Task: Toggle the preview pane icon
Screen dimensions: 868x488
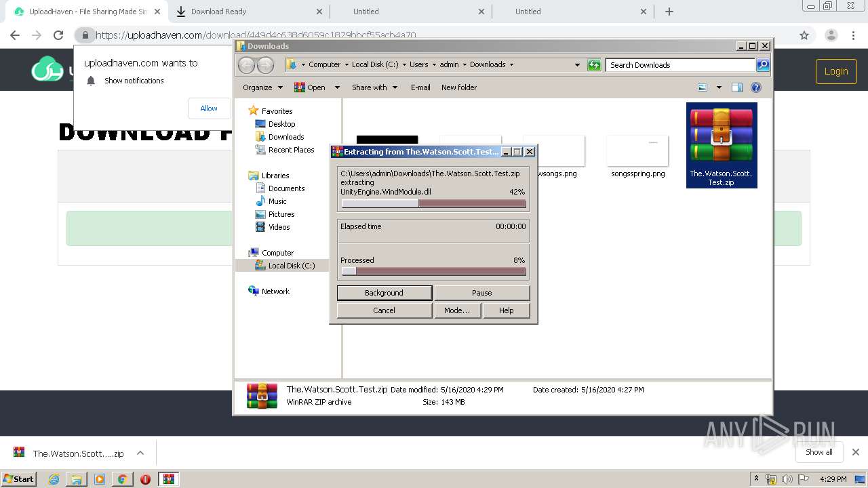Action: [x=737, y=87]
